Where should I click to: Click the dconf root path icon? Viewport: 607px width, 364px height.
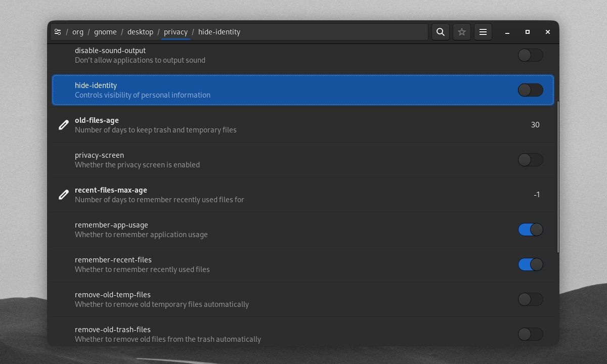coord(58,32)
